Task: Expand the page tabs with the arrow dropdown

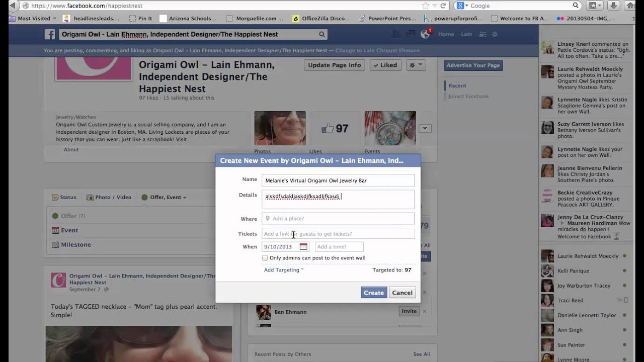Action: click(425, 128)
